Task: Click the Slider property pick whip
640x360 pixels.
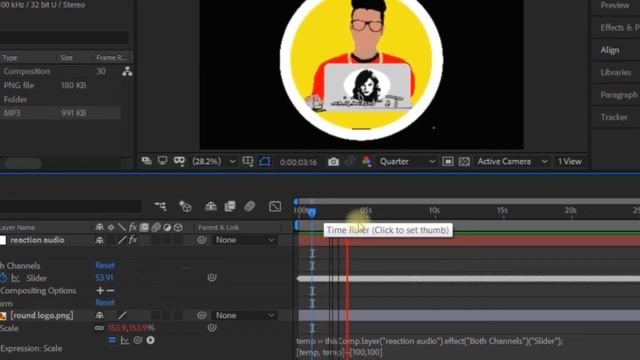Action: tap(211, 278)
